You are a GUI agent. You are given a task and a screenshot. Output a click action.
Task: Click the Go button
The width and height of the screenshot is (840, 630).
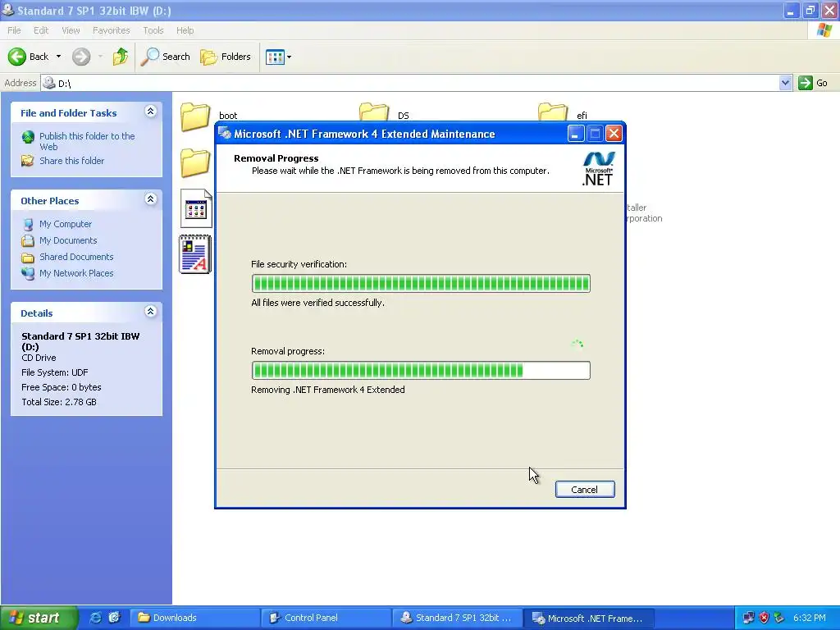(x=813, y=83)
